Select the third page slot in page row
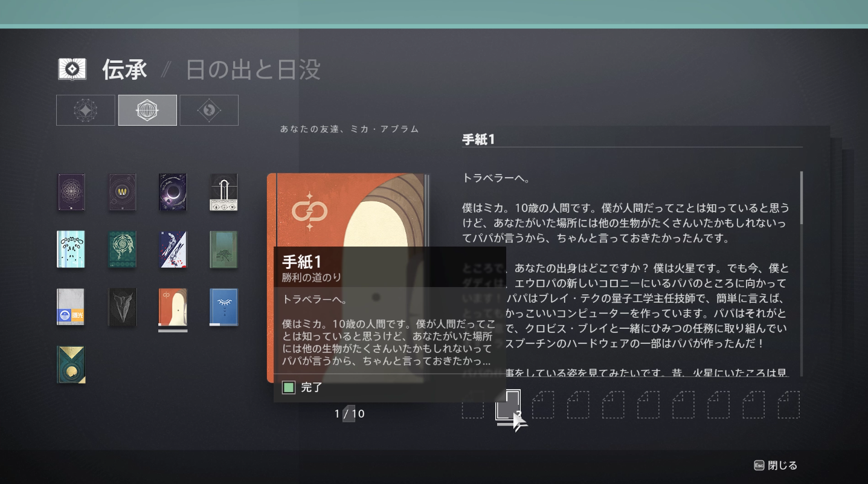 pyautogui.click(x=542, y=405)
